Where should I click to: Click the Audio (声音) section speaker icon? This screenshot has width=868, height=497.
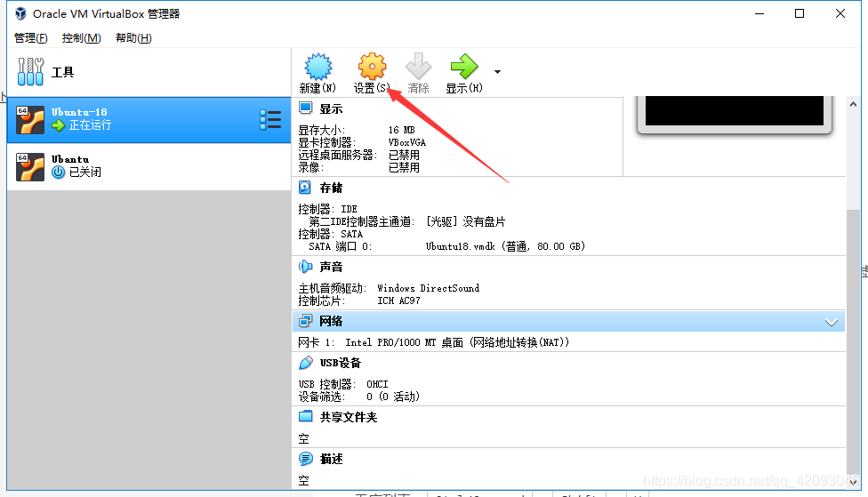click(x=305, y=267)
